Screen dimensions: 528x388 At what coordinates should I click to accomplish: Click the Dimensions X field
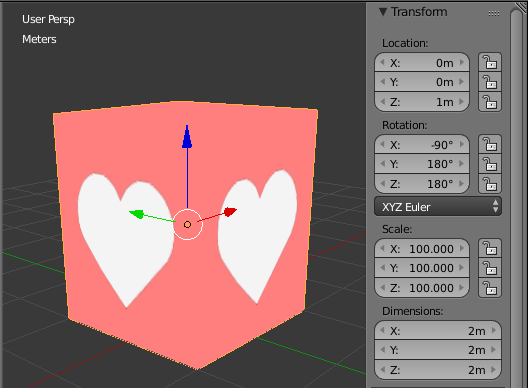[438, 331]
